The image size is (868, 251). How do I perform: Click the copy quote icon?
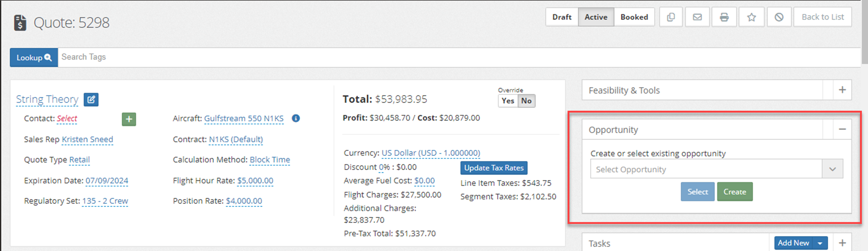[x=671, y=17]
